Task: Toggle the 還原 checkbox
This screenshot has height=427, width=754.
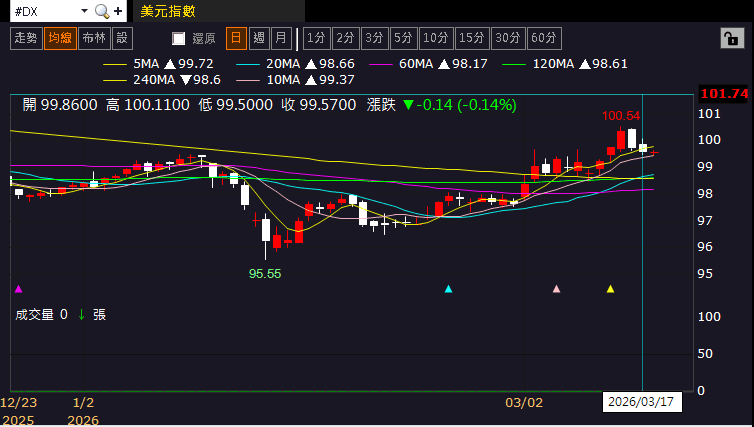Action: 179,39
